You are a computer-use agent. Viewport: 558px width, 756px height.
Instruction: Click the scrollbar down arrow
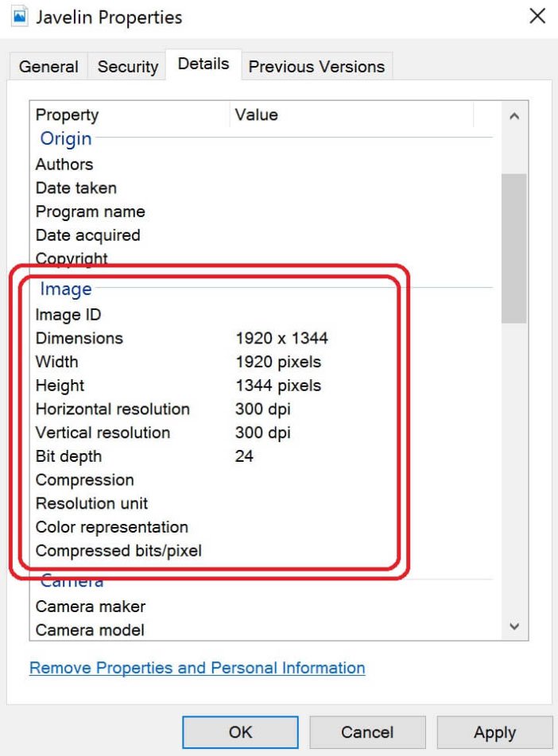click(x=516, y=628)
